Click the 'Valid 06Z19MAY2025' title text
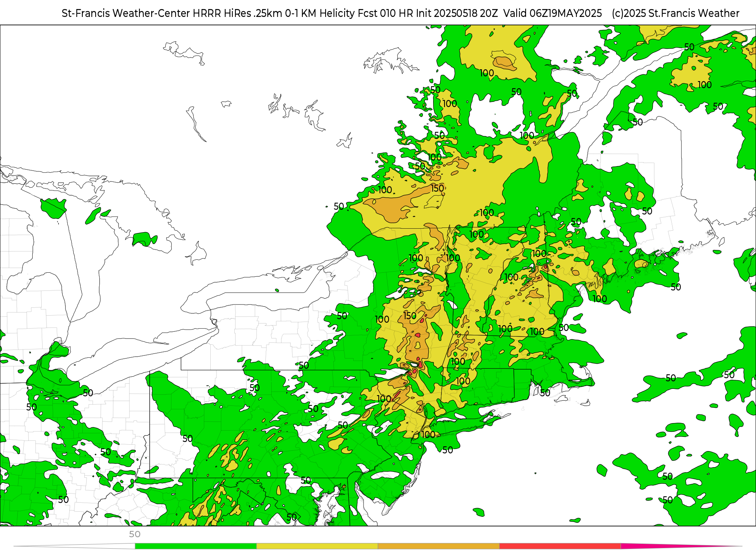Viewport: 756px width, 551px height. point(552,13)
